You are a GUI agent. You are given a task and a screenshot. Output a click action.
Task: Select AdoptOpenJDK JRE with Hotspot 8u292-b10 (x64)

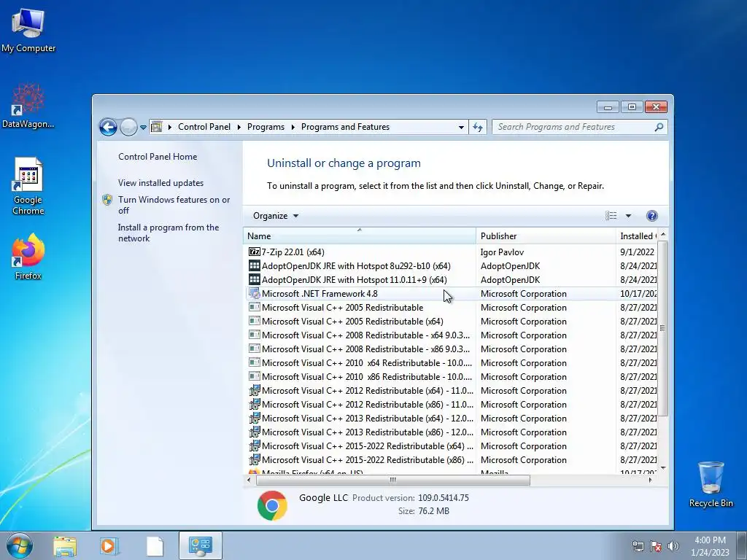pyautogui.click(x=356, y=266)
